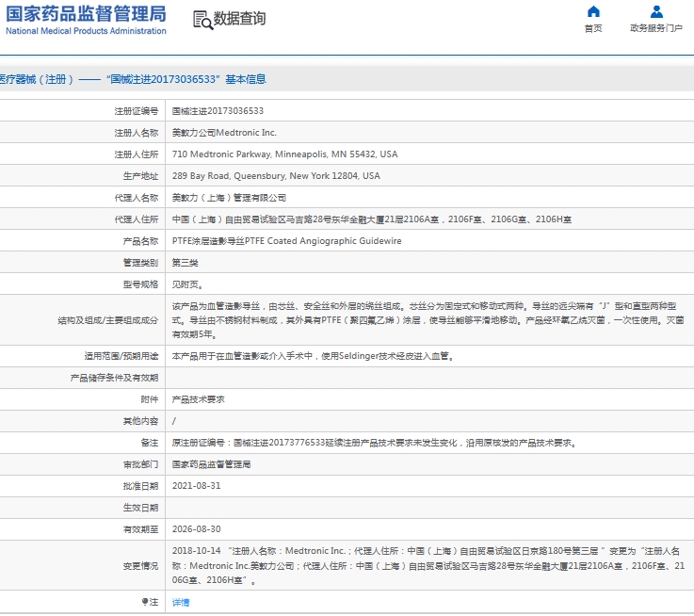Click the 变更情况 row label

140,565
